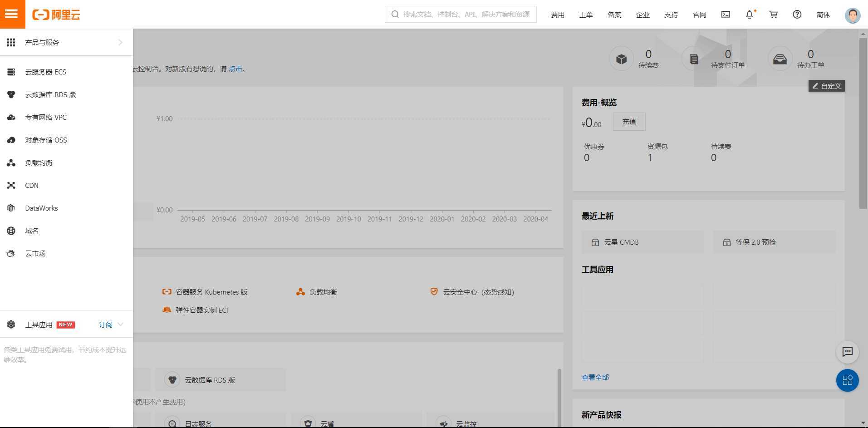Open the shopping cart icon
The height and width of the screenshot is (428, 868).
click(773, 15)
